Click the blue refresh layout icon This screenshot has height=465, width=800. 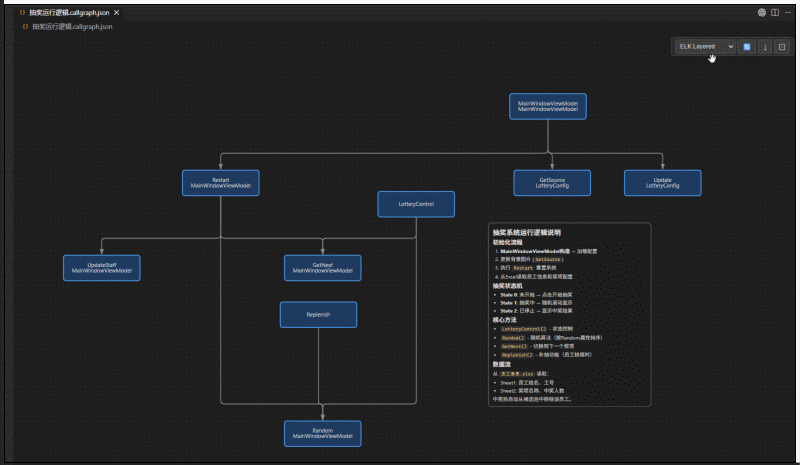click(x=747, y=47)
